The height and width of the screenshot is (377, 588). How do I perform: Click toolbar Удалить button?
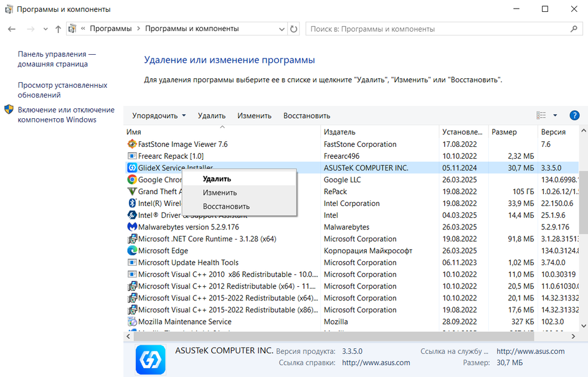point(212,116)
